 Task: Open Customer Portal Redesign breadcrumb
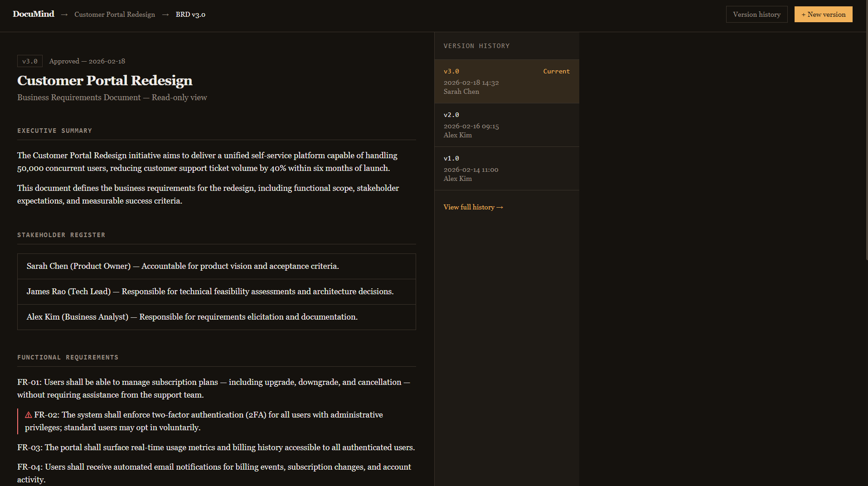click(x=115, y=15)
